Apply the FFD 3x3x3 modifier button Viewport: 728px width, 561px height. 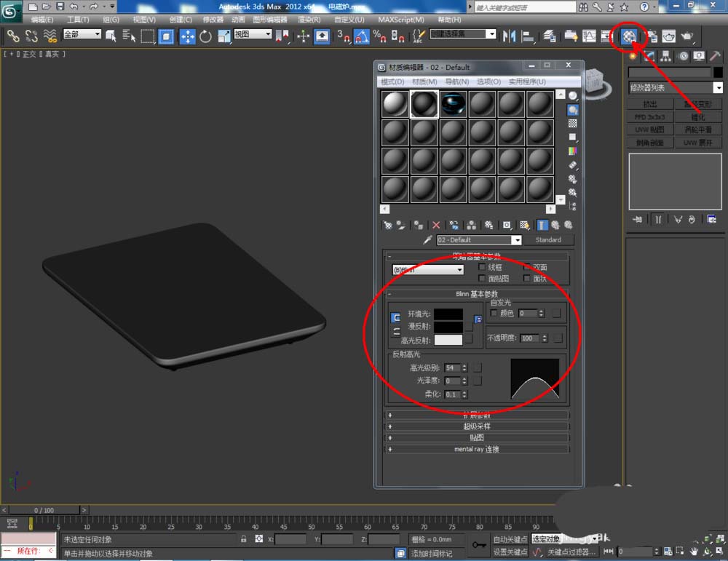[x=650, y=117]
